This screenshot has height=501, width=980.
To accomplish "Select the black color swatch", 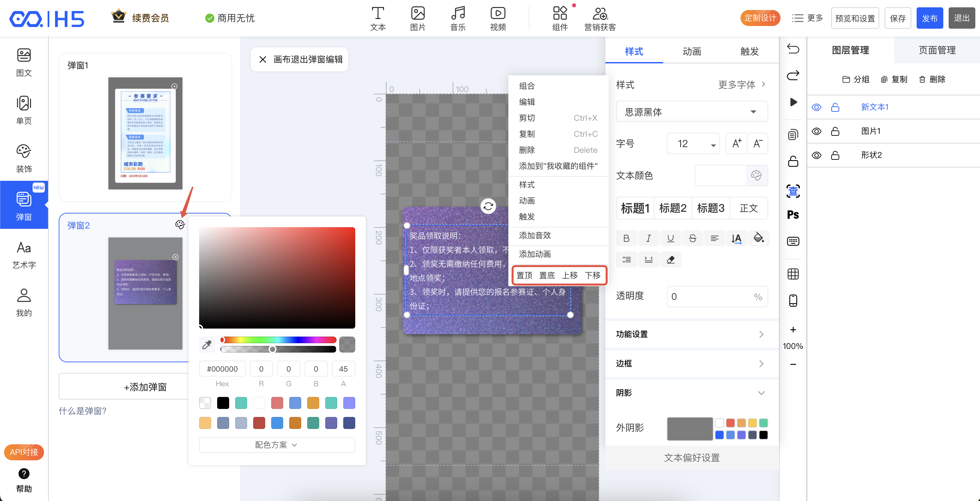I will [x=223, y=403].
